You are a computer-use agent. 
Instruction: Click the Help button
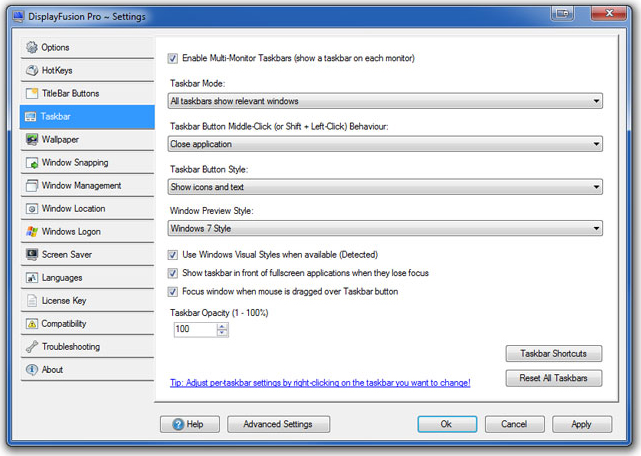(x=190, y=424)
